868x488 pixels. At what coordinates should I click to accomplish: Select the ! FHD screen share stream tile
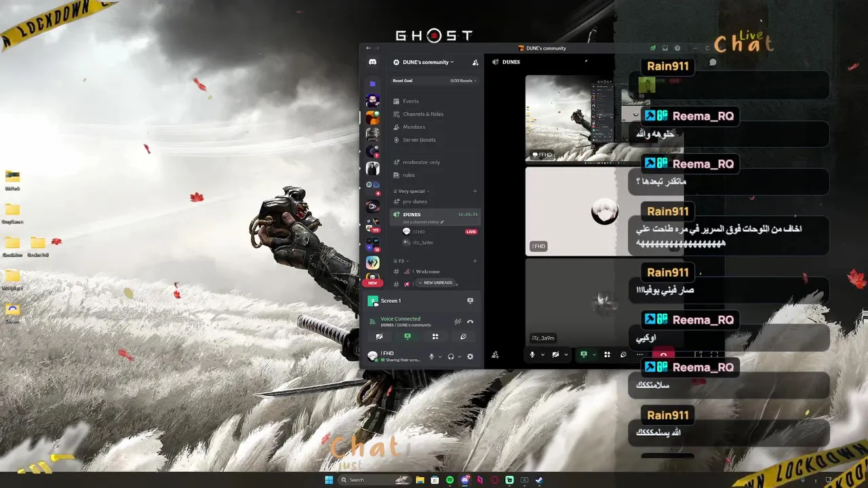point(604,119)
